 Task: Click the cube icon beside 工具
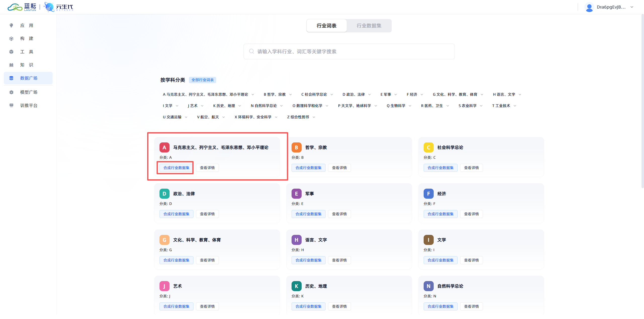coord(11,52)
